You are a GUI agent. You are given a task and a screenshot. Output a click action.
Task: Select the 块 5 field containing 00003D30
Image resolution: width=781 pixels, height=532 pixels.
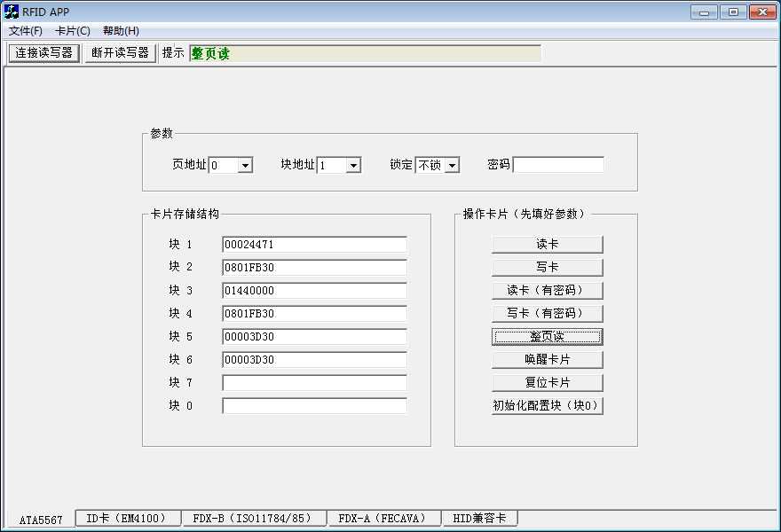coord(314,336)
